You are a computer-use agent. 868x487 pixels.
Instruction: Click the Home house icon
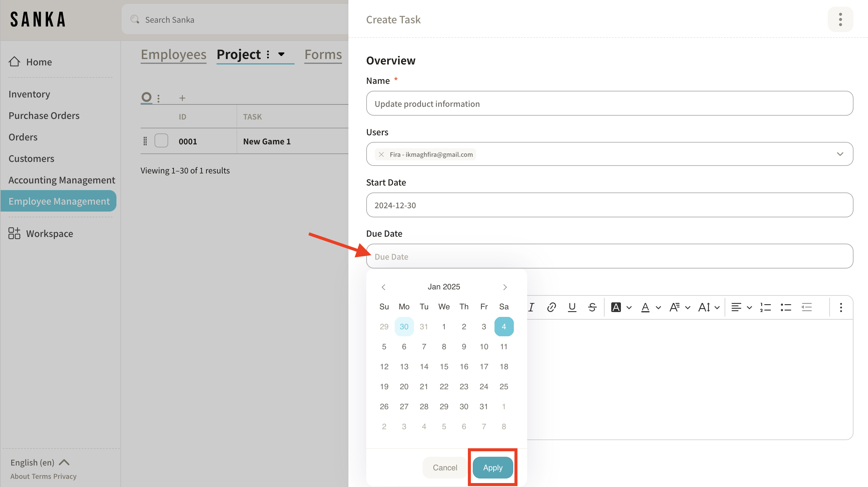(x=14, y=62)
